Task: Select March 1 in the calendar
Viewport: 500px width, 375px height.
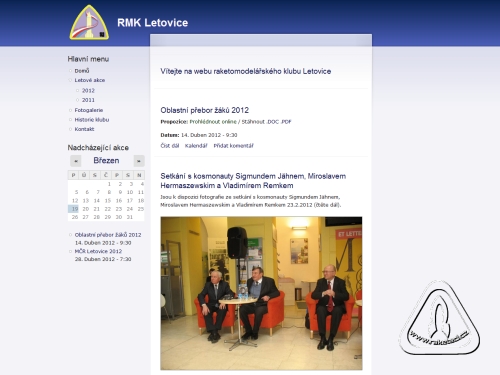Action: [x=109, y=184]
